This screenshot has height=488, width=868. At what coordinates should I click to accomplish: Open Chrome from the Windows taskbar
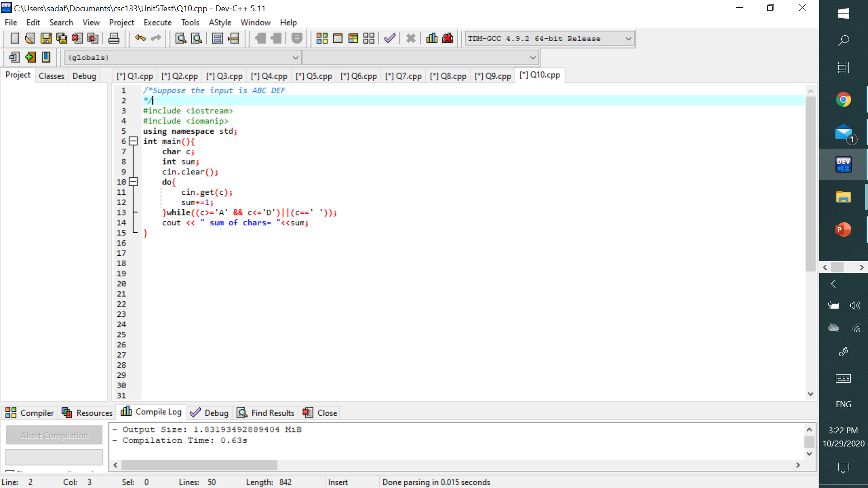point(843,99)
